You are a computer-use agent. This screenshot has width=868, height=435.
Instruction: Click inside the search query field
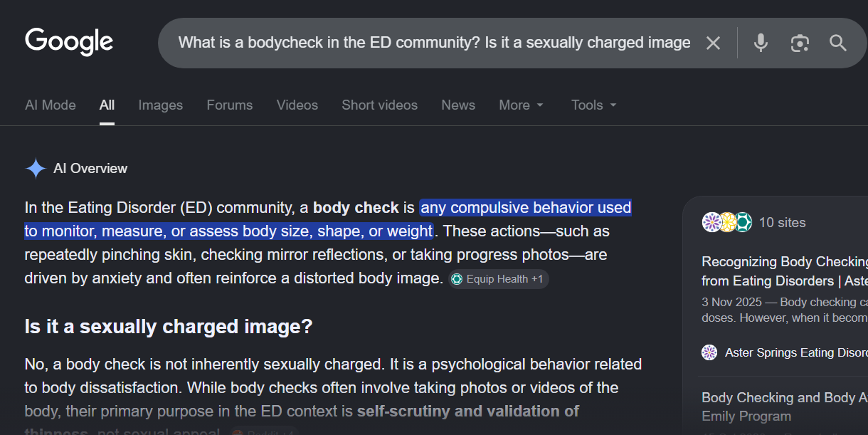pos(434,43)
